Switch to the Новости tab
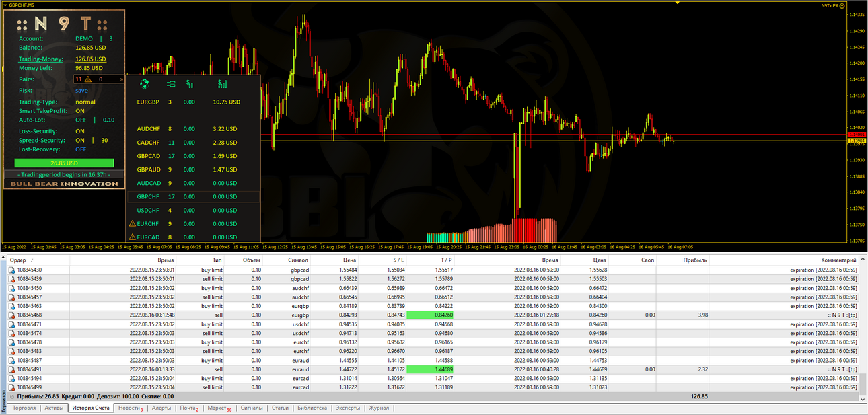Image resolution: width=868 pixels, height=415 pixels. pyautogui.click(x=131, y=408)
